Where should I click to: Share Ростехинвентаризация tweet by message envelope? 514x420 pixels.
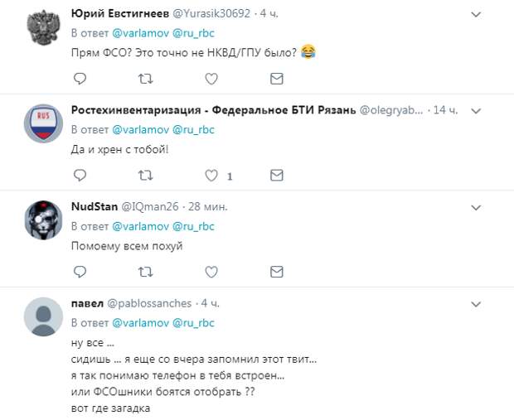click(x=277, y=175)
